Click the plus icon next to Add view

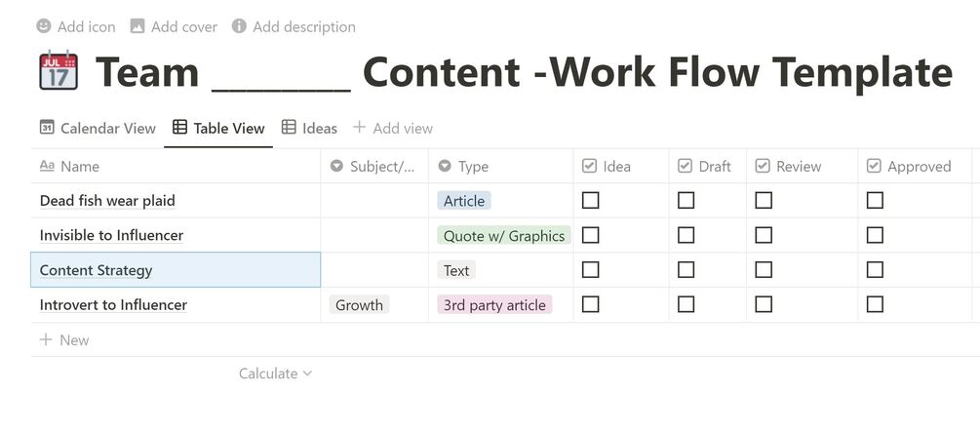click(x=359, y=128)
